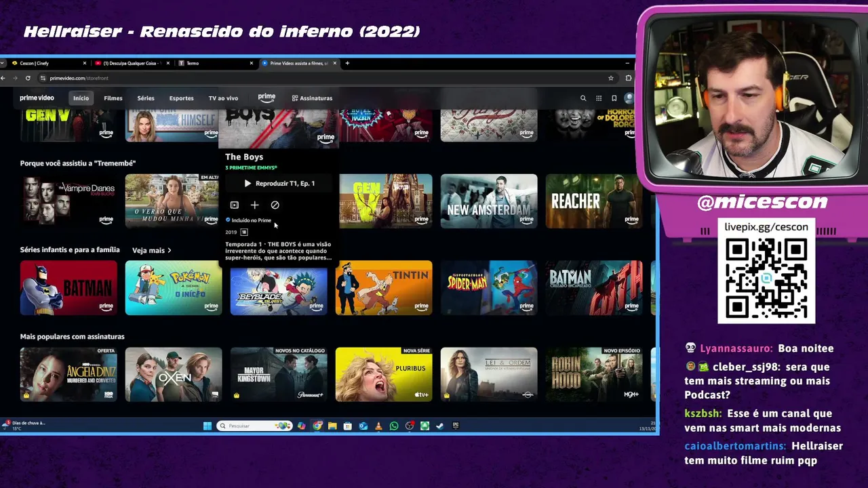Open the Robin Hood thumbnail
The height and width of the screenshot is (488, 868).
(x=594, y=374)
